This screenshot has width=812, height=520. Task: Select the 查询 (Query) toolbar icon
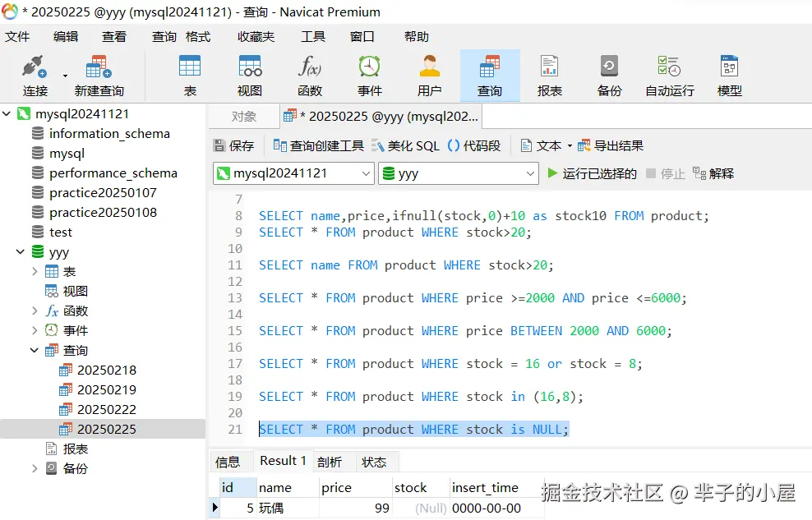click(x=489, y=76)
